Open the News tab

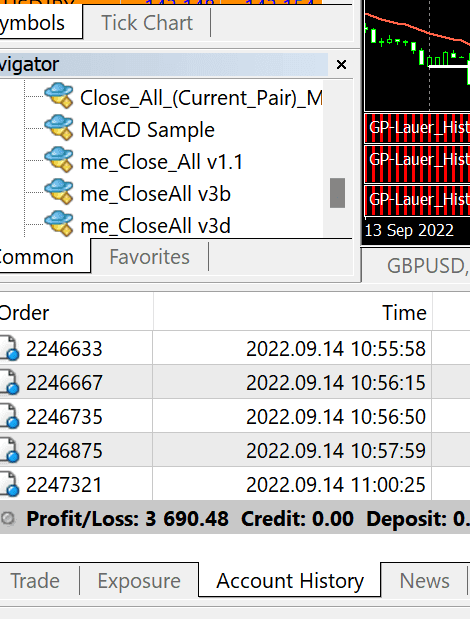[424, 581]
